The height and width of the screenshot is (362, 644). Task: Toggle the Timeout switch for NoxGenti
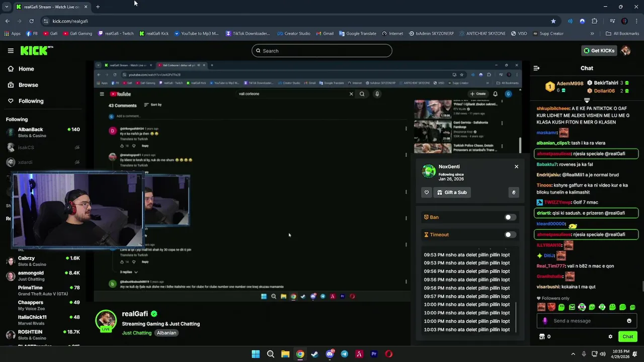[510, 235]
